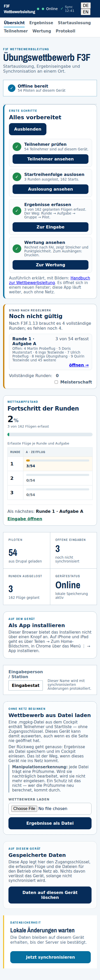Click the Offline bereit checkmark icon
Screen dimensions: 100x980
12,88
